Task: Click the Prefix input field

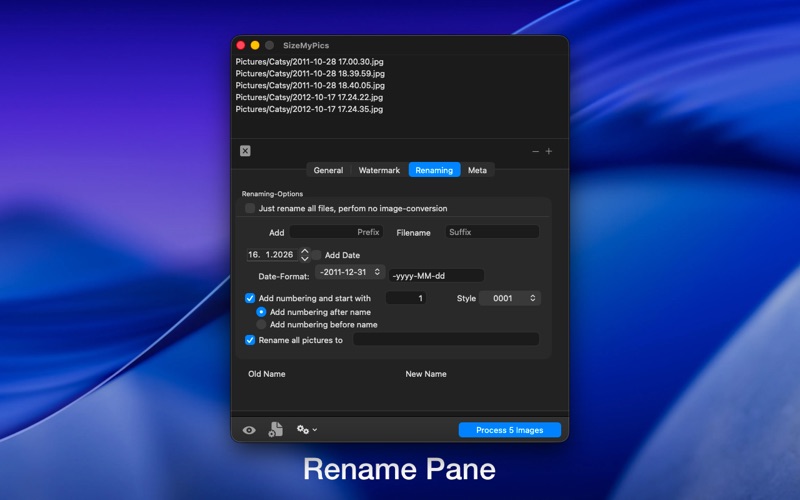Action: click(336, 232)
